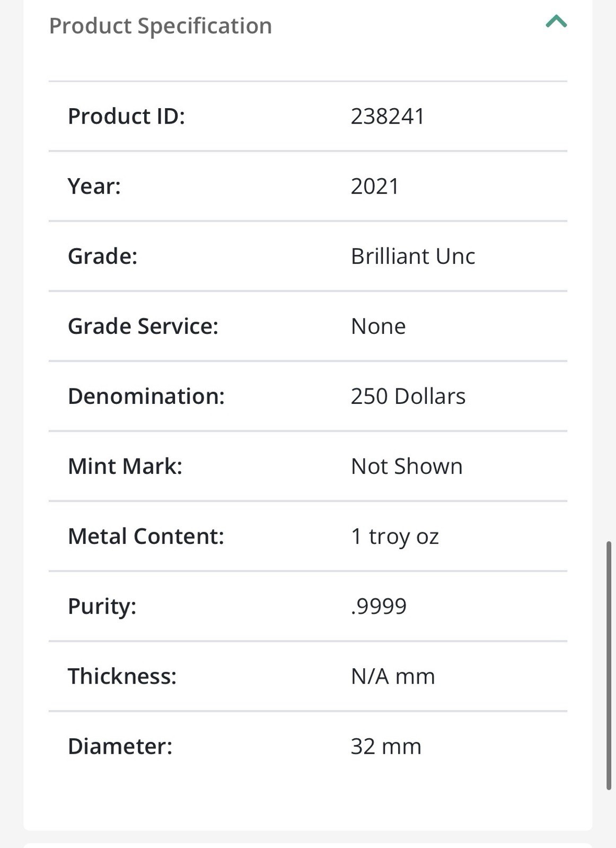Click the Grade Service label

(143, 326)
